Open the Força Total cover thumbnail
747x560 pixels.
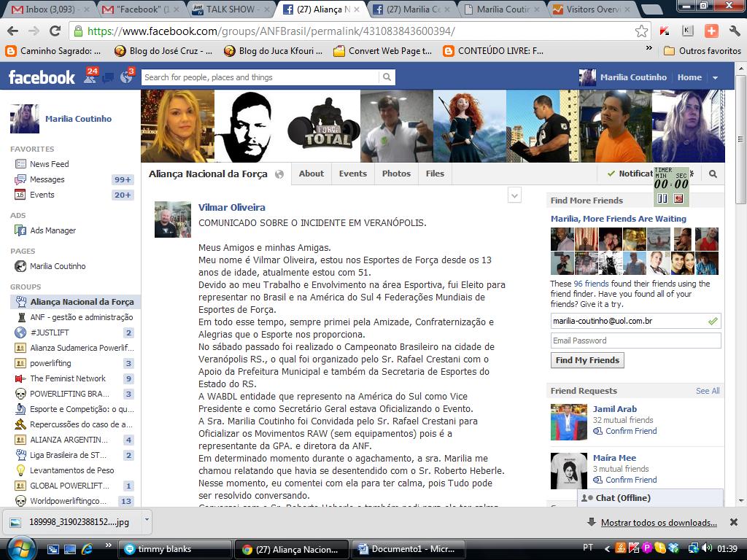324,126
